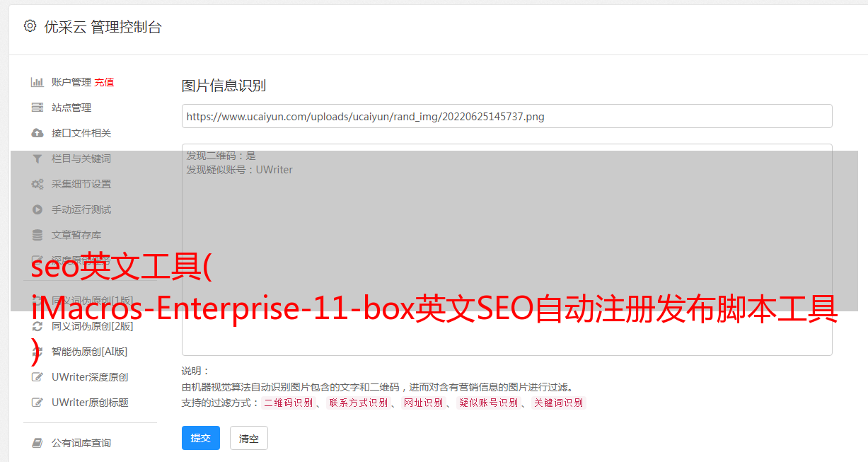Click the image URL input field
The height and width of the screenshot is (462, 868).
coord(507,116)
